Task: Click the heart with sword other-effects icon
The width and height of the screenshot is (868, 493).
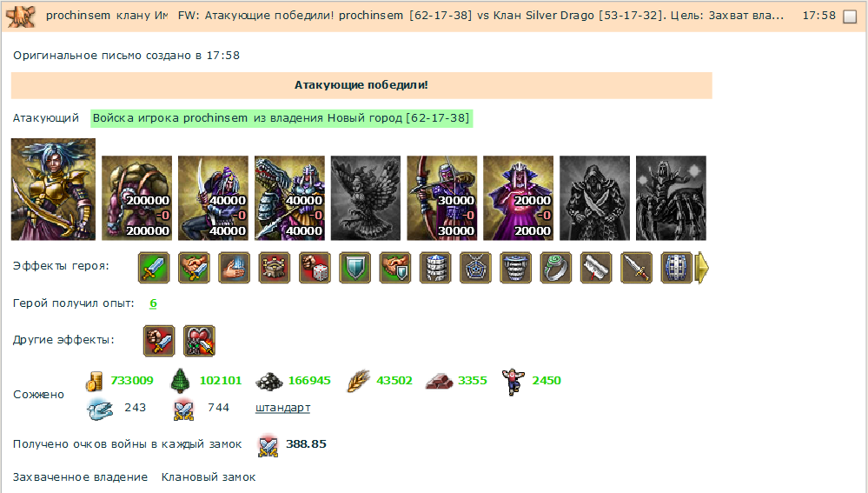Action: coord(199,341)
